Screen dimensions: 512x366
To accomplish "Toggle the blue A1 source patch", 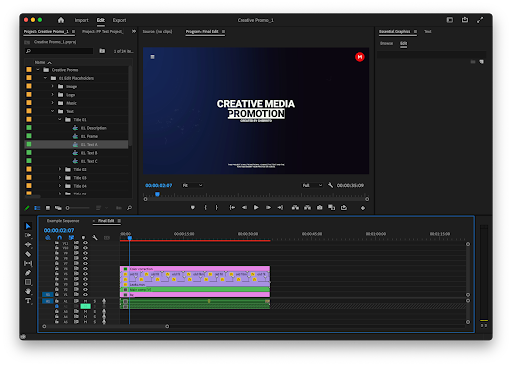I will tap(48, 301).
